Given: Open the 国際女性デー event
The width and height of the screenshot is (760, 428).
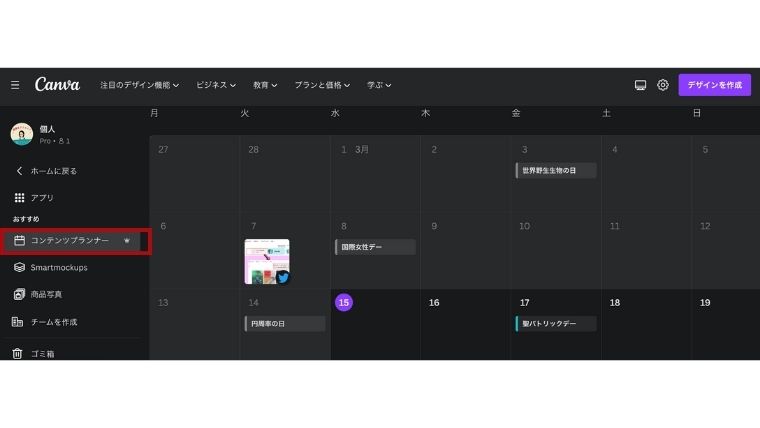Looking at the screenshot, I should tap(375, 247).
